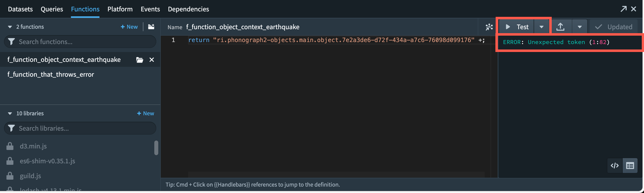Collapse the 10 libraries section
The image size is (644, 193).
[10, 114]
